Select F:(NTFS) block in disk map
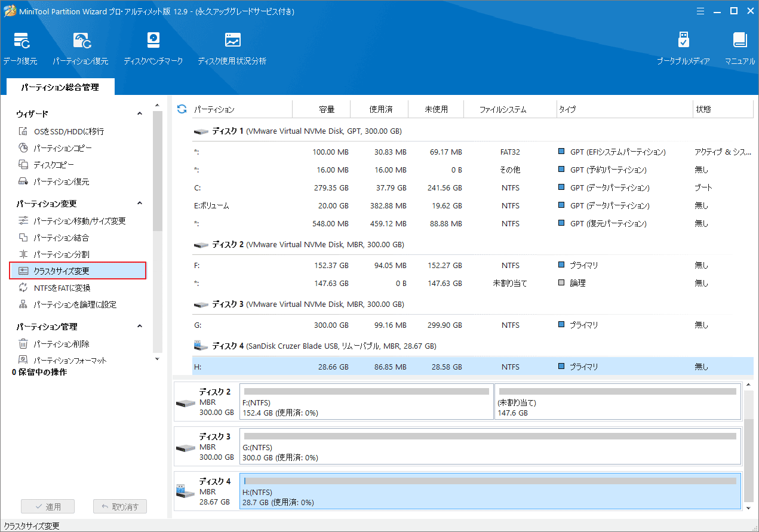 (366, 402)
